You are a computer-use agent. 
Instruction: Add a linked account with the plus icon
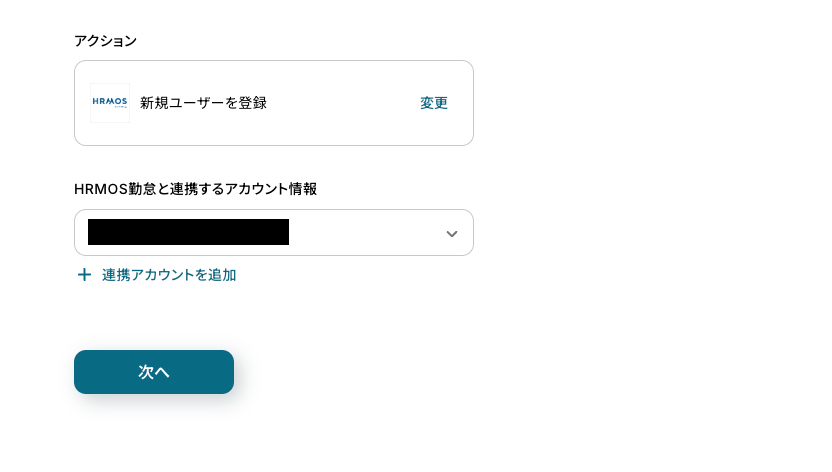pos(84,275)
